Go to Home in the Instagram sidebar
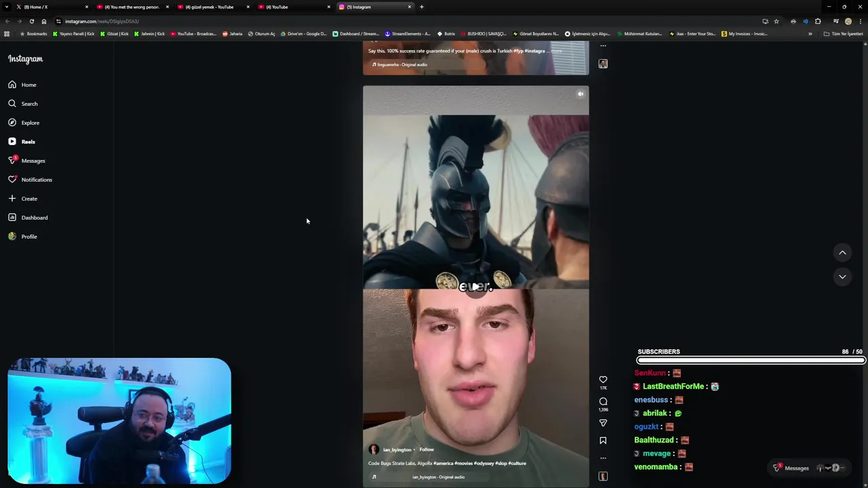The width and height of the screenshot is (868, 488). 22,85
